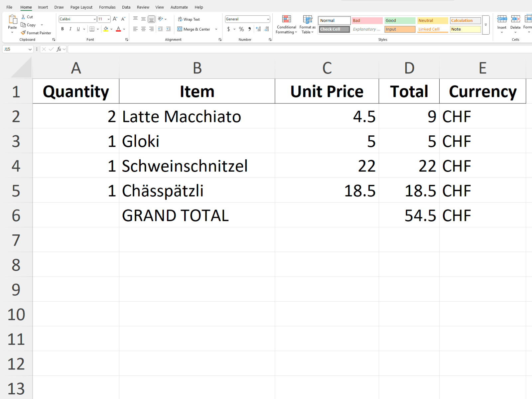Select cell D6 containing 54.5
Viewport: 532px width, 399px height.
pyautogui.click(x=409, y=215)
